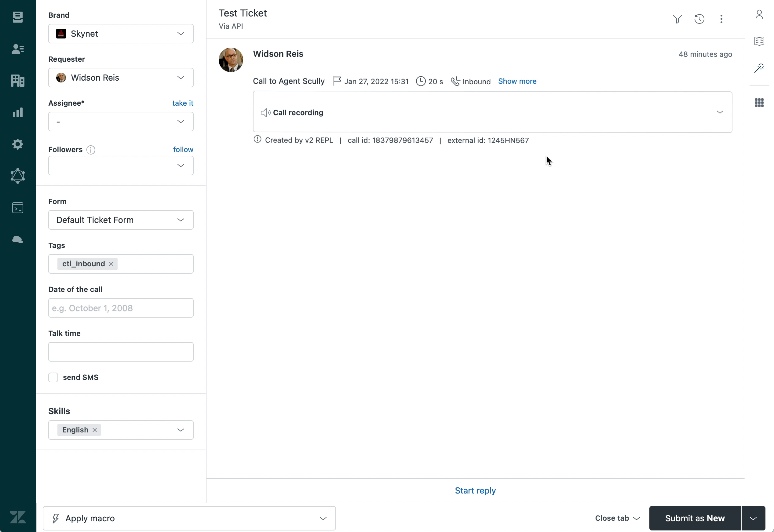This screenshot has width=774, height=532.
Task: Click the Widson Reis requester profile picture
Action: 60,77
